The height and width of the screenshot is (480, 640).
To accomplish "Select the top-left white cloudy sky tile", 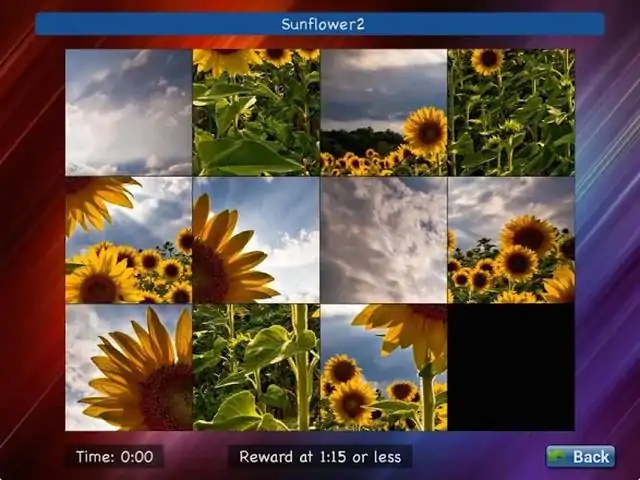I will [x=128, y=112].
